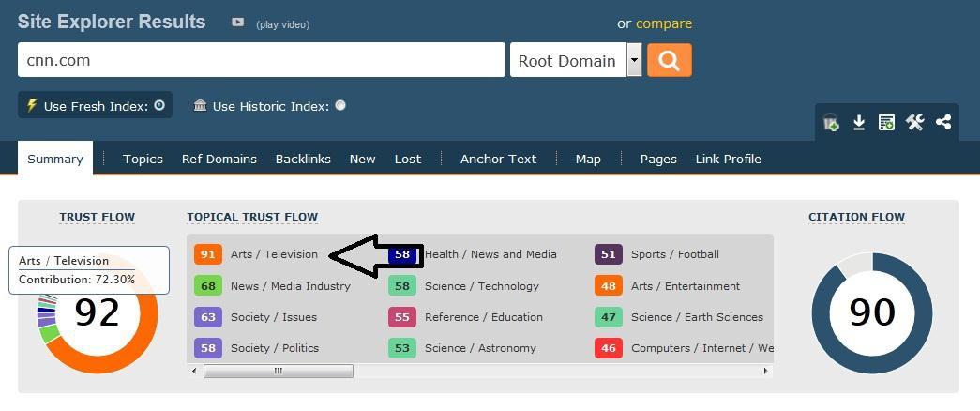Screen dimensions: 980x411
Task: Click inside the cnn.com search field
Action: click(x=262, y=60)
